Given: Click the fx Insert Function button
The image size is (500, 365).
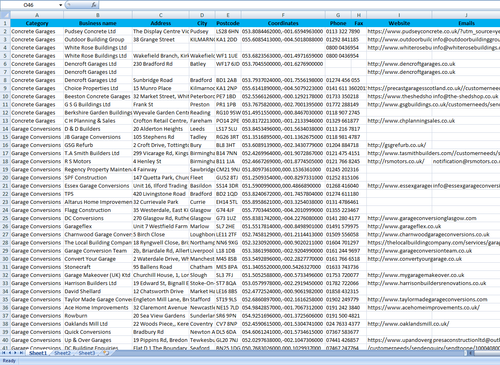Looking at the screenshot, I should [x=94, y=5].
